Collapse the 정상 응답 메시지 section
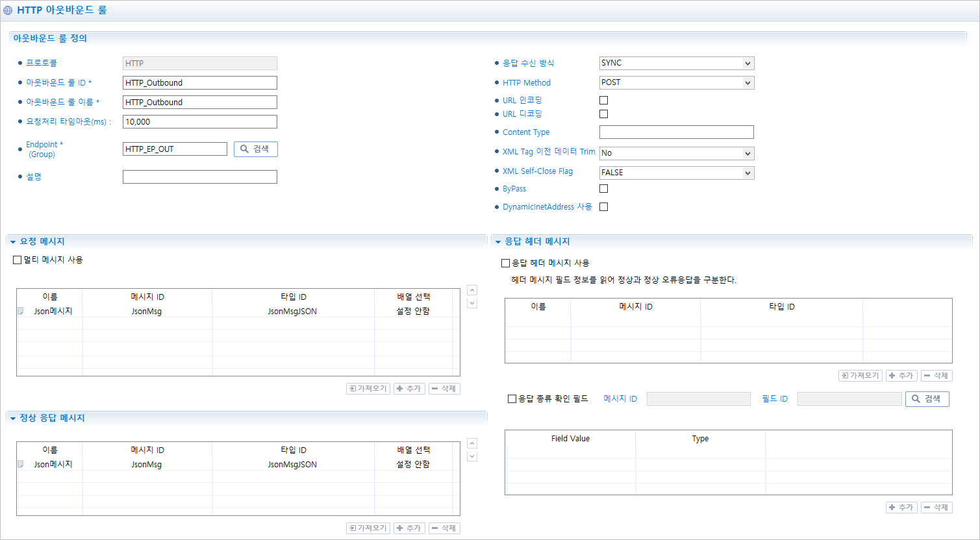 tap(13, 418)
